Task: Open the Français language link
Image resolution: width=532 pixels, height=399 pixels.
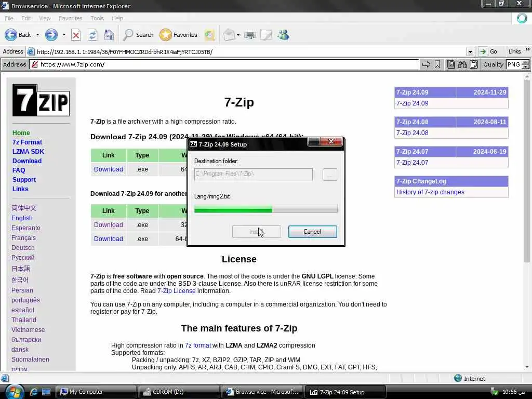Action: coord(23,238)
